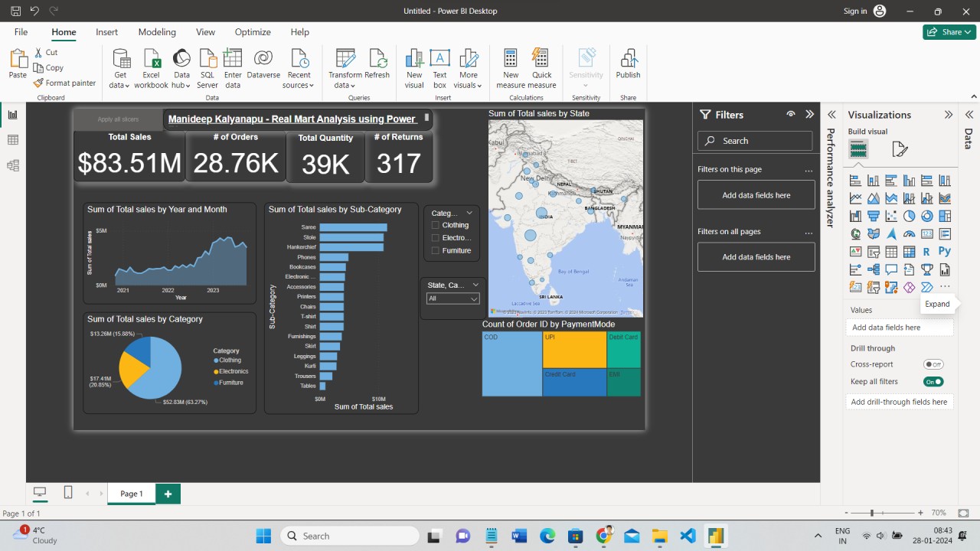Viewport: 980px width, 551px height.
Task: Select the Power Automate visual
Action: pyautogui.click(x=927, y=287)
